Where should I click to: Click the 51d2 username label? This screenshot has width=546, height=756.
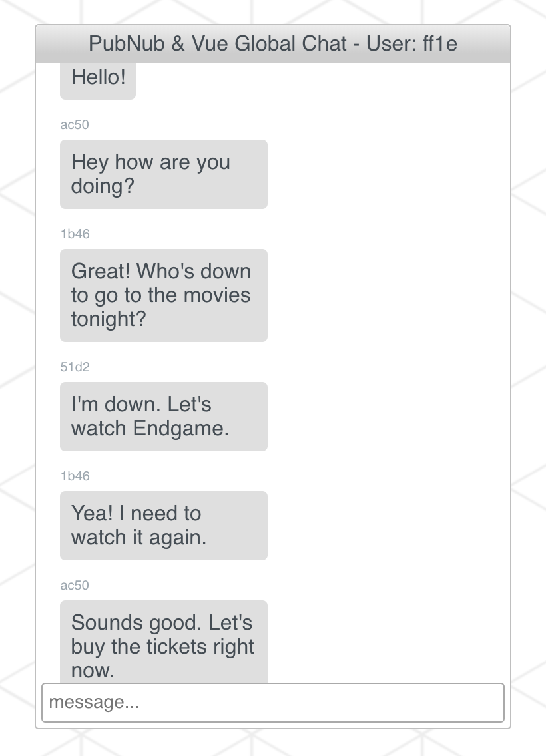coord(75,367)
